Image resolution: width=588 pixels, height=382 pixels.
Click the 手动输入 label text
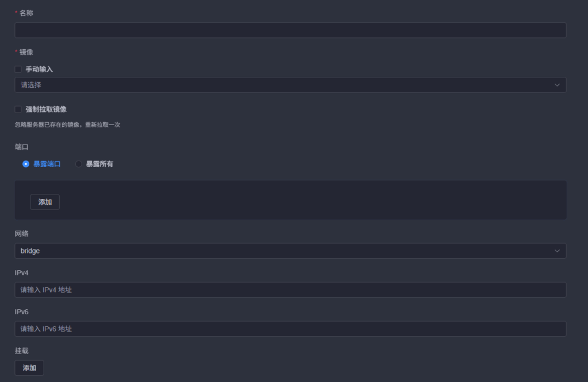point(39,69)
